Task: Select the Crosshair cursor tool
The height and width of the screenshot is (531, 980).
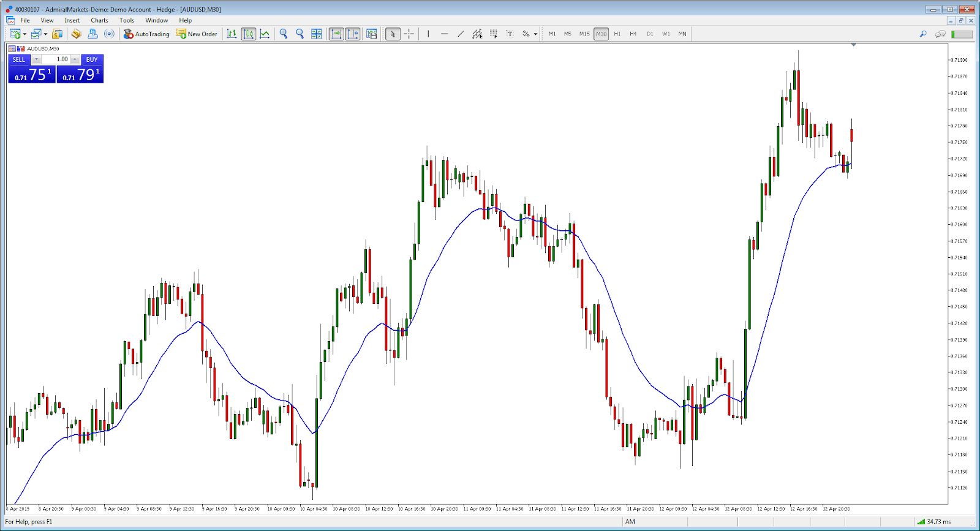Action: click(x=409, y=34)
